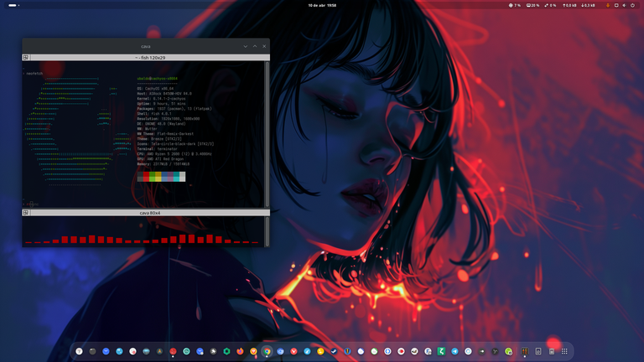This screenshot has width=644, height=362.
Task: Click the 'Icons: Tela-circle-black-dark' line
Action: (x=175, y=143)
